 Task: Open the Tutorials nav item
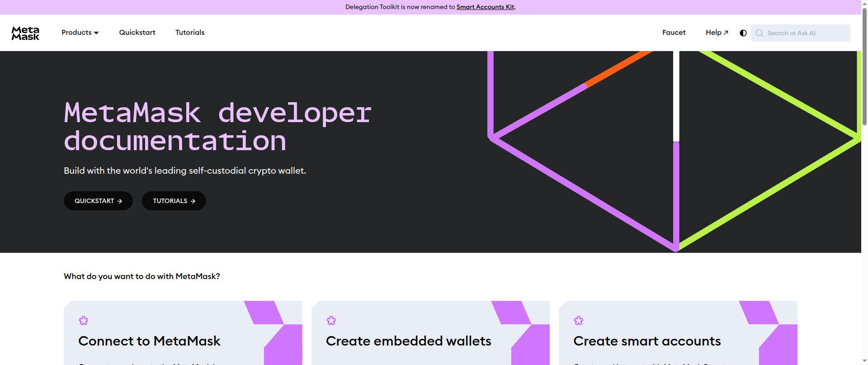click(x=190, y=33)
